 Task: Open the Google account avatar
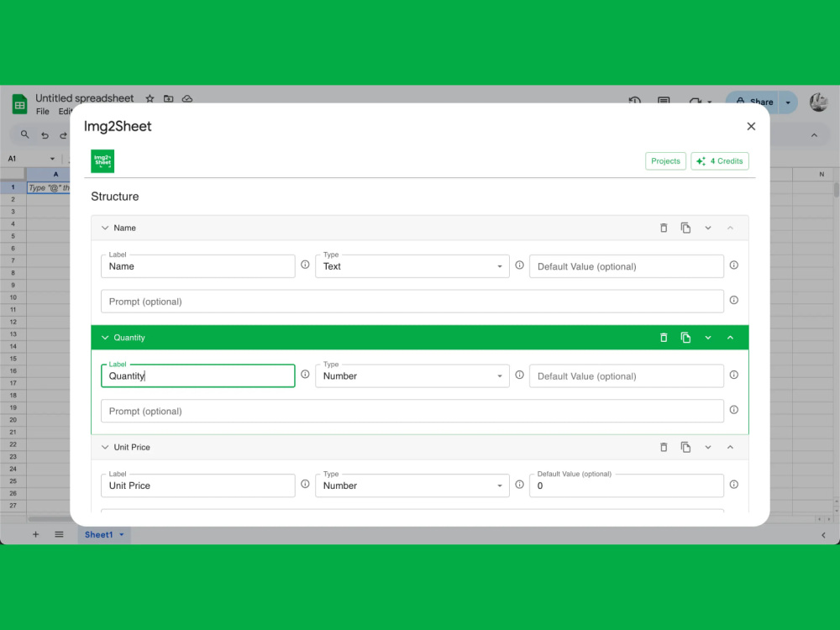click(818, 102)
